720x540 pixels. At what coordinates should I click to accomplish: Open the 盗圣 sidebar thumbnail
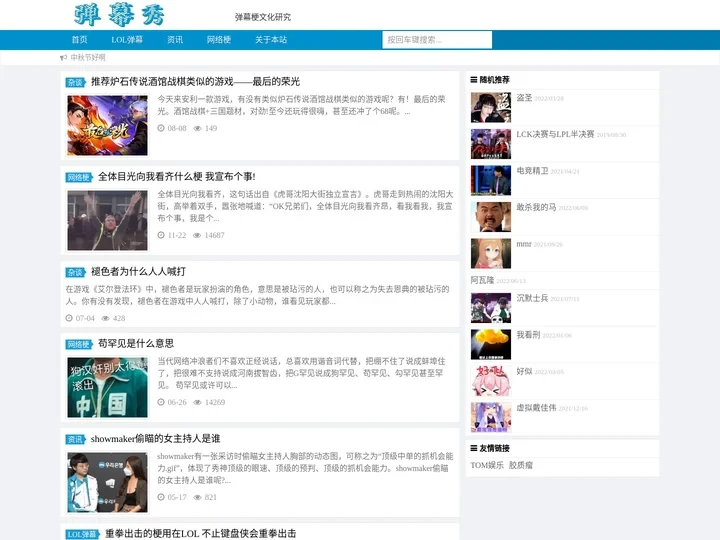pos(491,107)
